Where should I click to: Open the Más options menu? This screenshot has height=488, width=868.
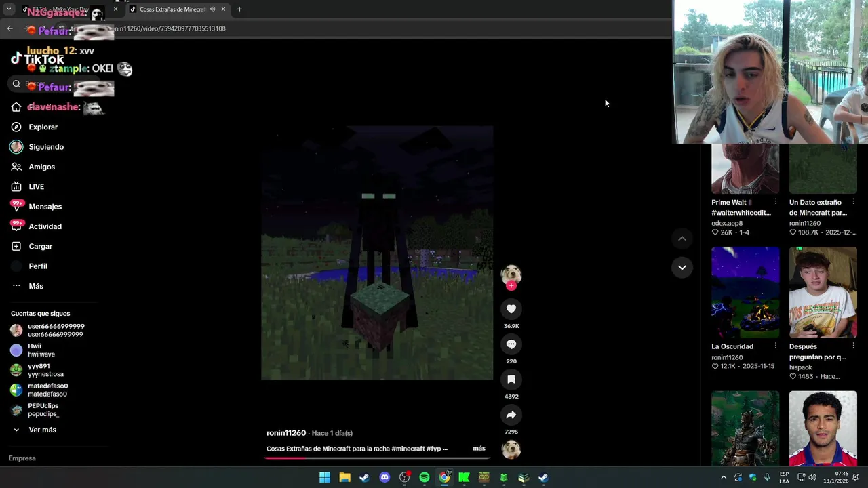click(x=35, y=286)
